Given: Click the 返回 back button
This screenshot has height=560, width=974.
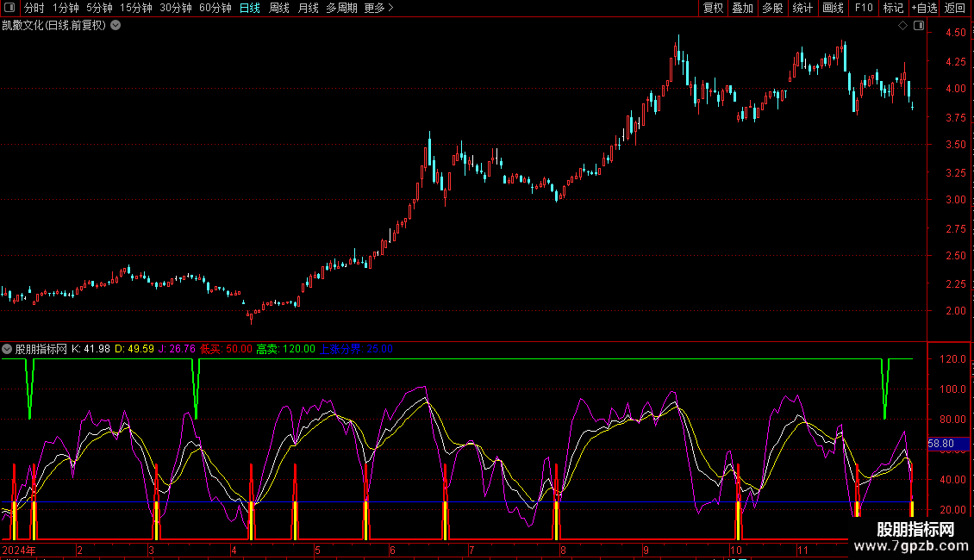Looking at the screenshot, I should pyautogui.click(x=955, y=8).
